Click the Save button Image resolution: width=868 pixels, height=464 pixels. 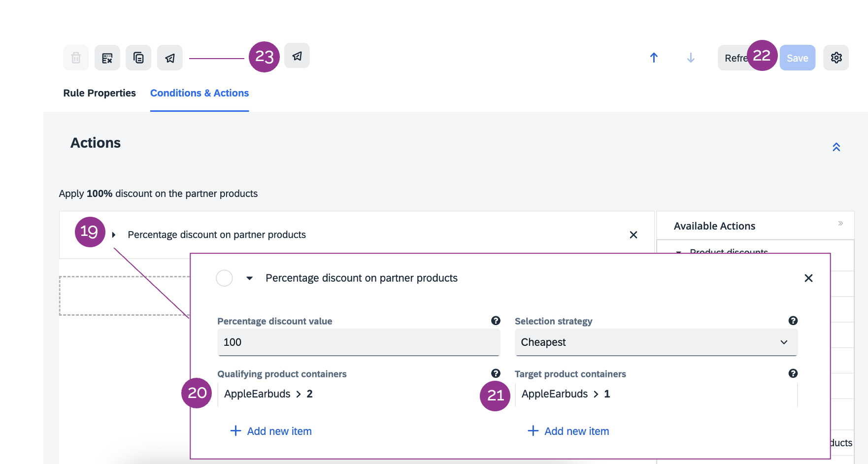coord(797,58)
